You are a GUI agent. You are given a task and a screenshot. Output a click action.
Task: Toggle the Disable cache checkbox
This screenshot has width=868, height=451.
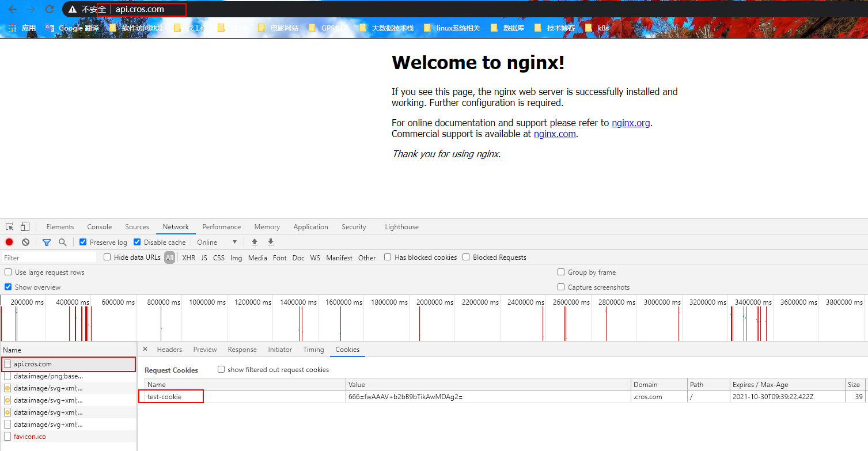[x=137, y=242]
